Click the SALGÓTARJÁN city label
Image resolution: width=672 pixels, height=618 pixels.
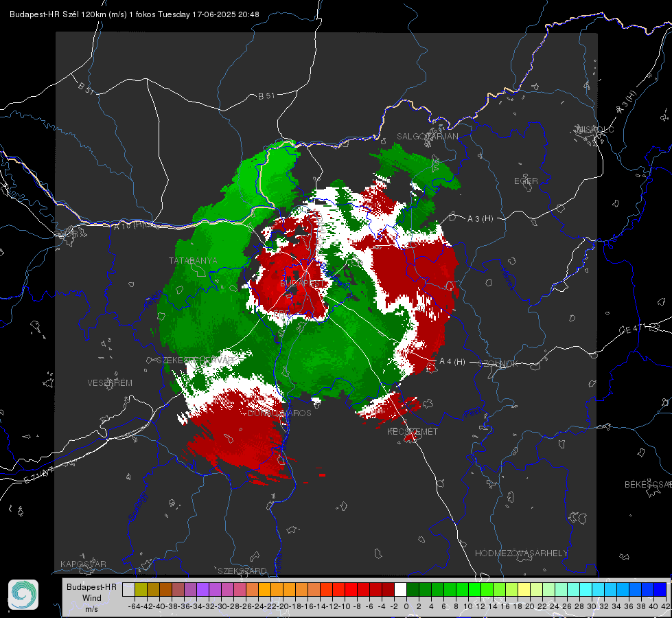427,137
